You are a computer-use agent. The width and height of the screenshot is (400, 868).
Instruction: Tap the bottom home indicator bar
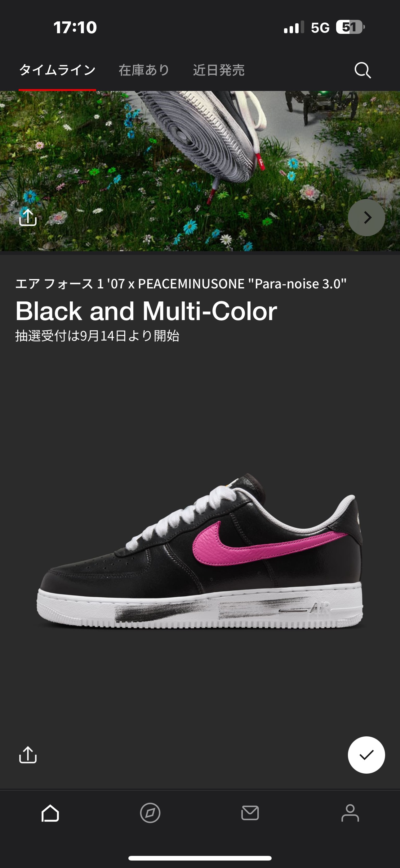pos(200,858)
